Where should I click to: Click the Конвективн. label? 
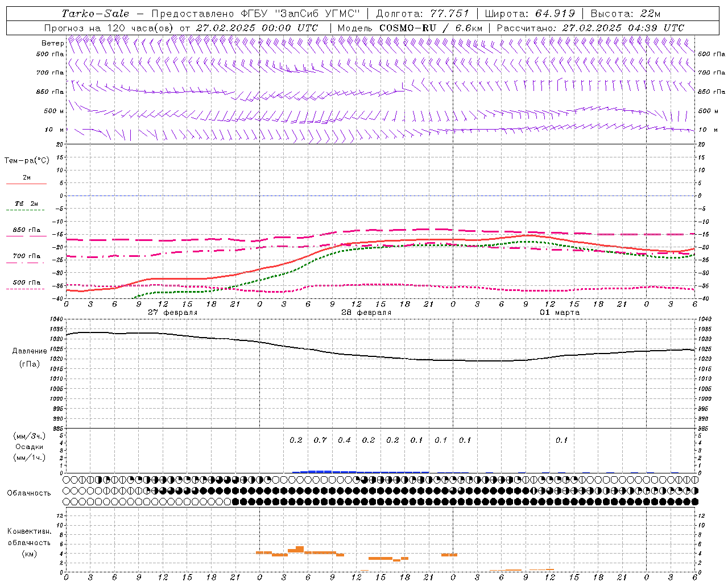click(29, 531)
